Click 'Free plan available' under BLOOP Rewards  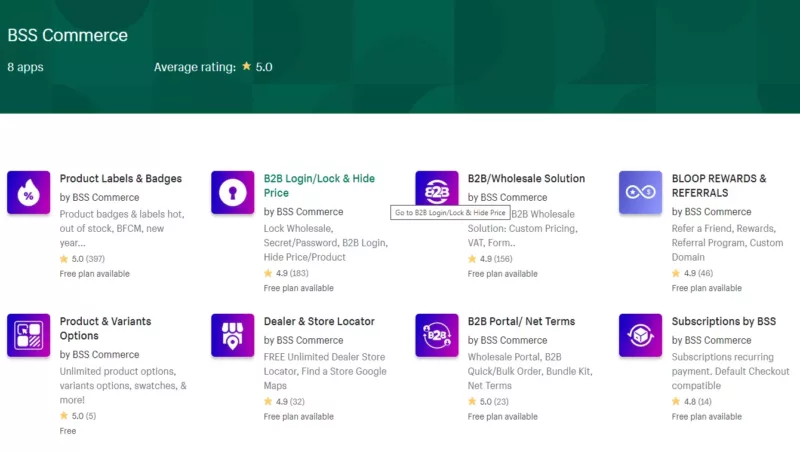pos(707,288)
